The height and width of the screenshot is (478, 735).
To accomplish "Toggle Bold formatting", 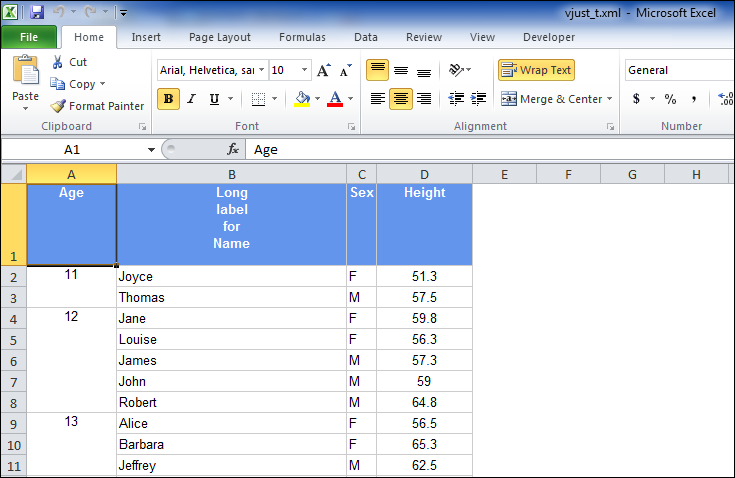I will point(169,99).
